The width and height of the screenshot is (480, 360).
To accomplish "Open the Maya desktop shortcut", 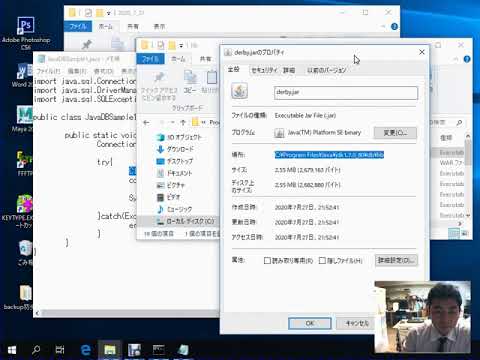I will pyautogui.click(x=23, y=118).
